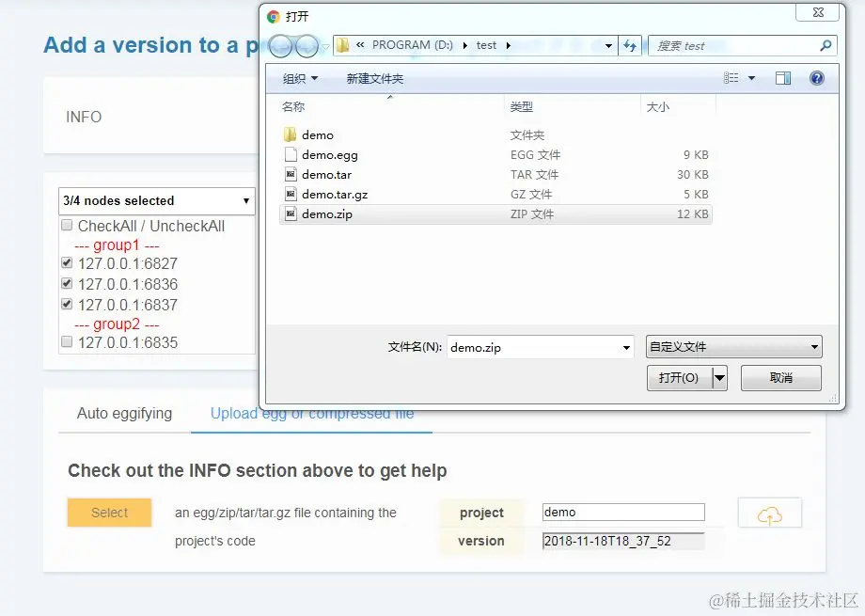Click the '30 KB' size cell
Viewport: 865px width, 616px height.
tap(692, 174)
